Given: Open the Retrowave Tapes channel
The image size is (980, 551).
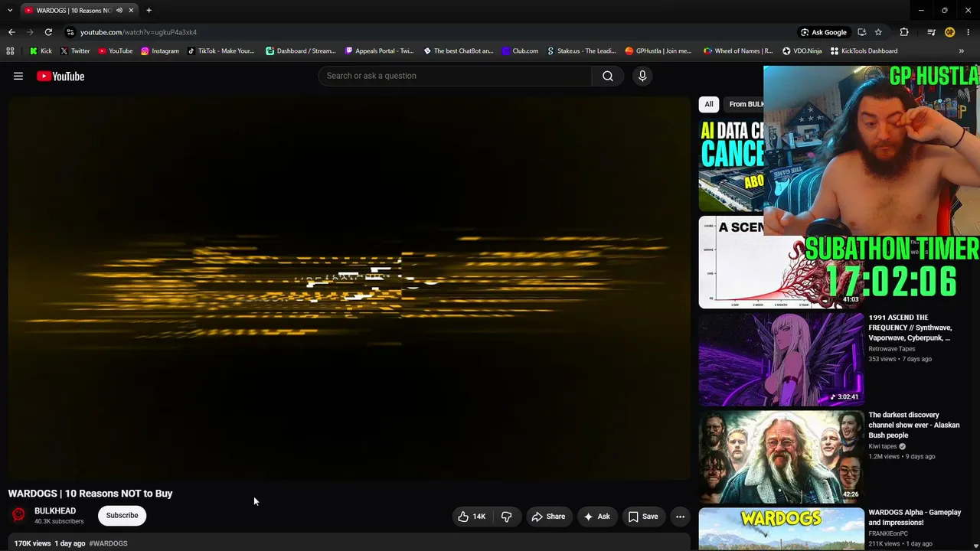Looking at the screenshot, I should tap(891, 349).
